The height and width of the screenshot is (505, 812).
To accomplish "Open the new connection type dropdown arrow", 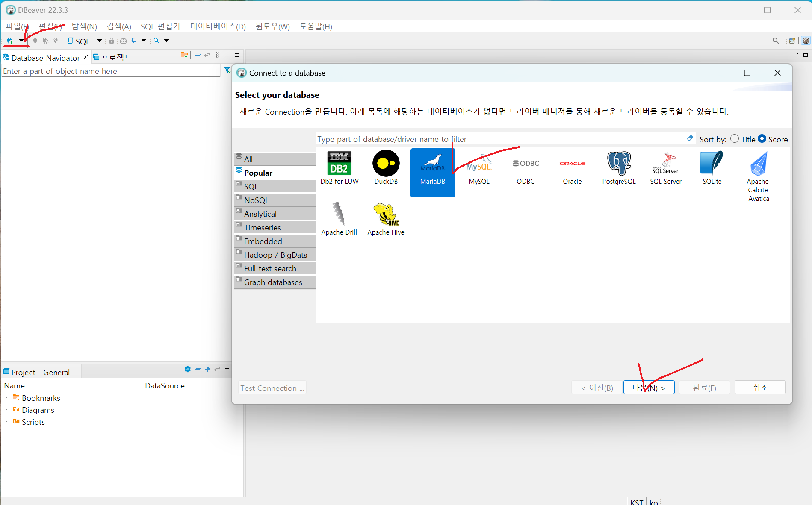I will [x=21, y=41].
